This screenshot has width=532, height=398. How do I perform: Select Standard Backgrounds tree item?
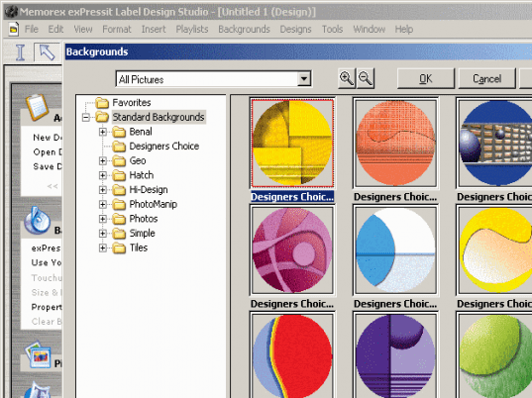pos(159,117)
